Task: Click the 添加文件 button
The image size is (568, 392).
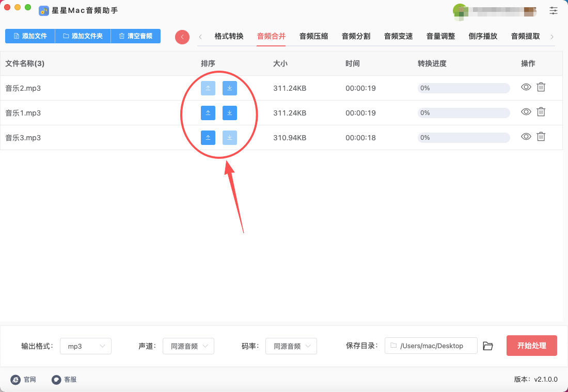Action: pos(30,36)
